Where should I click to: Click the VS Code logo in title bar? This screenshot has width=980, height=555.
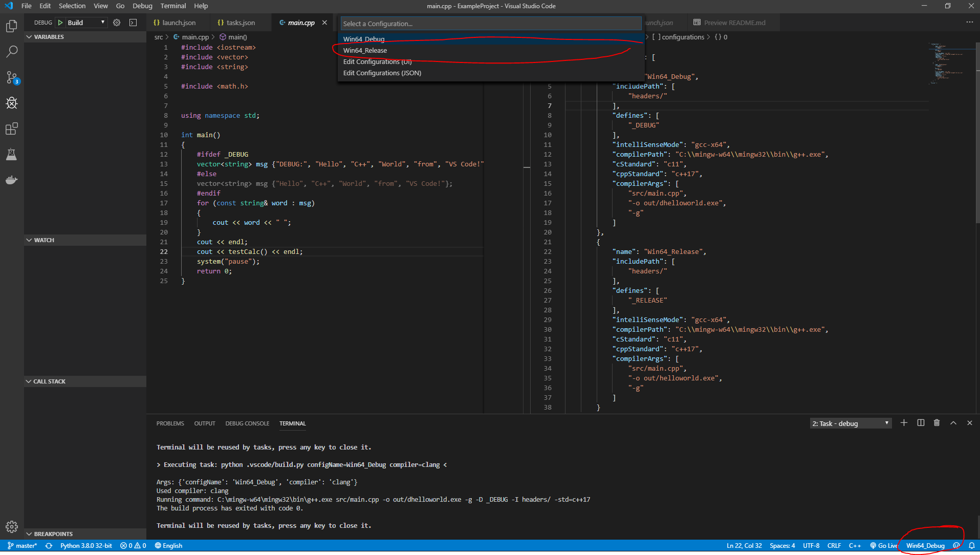[9, 6]
